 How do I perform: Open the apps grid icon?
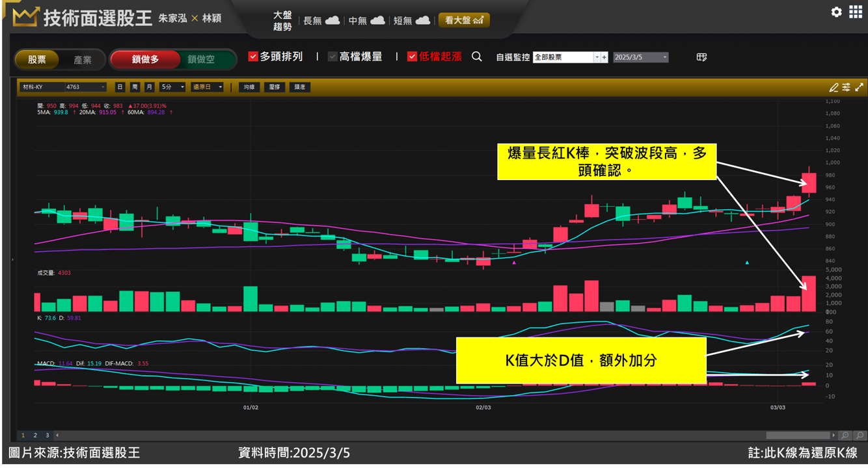tap(856, 12)
